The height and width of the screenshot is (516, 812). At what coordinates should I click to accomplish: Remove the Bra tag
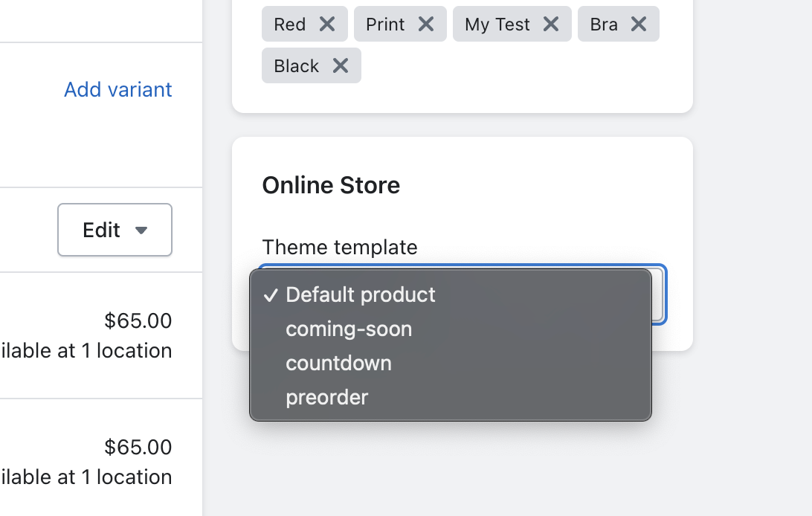[x=639, y=25]
